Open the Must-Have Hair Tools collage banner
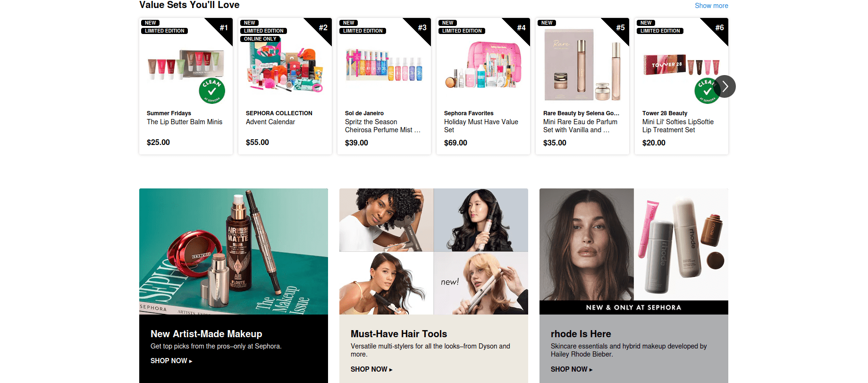The width and height of the screenshot is (868, 383). [x=434, y=251]
